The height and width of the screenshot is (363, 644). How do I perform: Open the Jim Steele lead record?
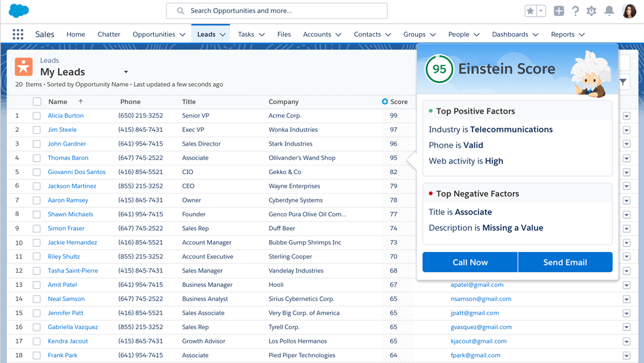[x=62, y=130]
